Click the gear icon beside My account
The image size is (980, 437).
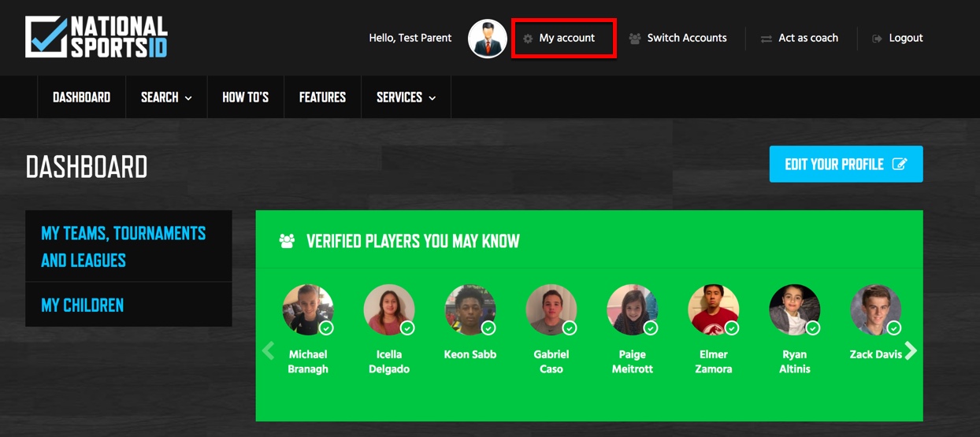528,39
